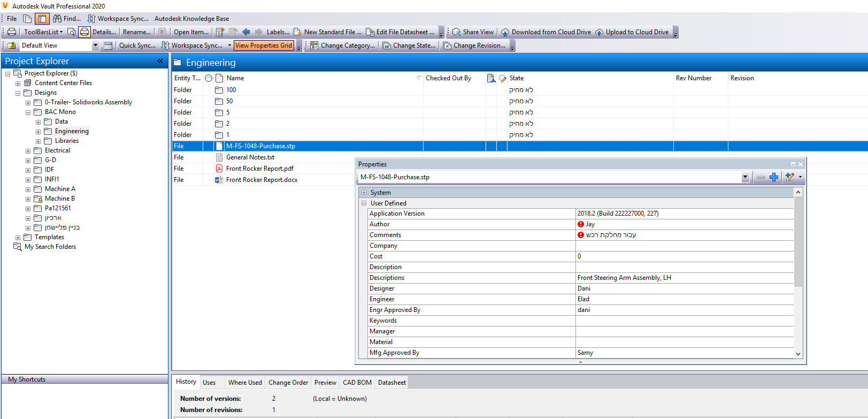Screen dimensions: 868x419
Task: Click the plus icon in Properties panel
Action: [x=774, y=177]
